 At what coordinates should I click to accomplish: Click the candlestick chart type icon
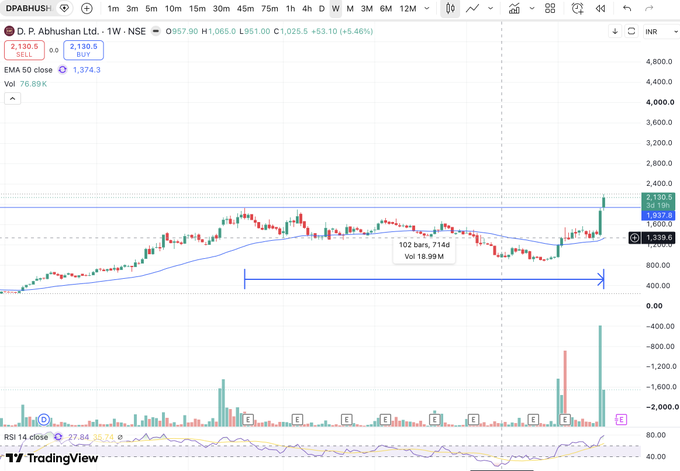click(450, 8)
